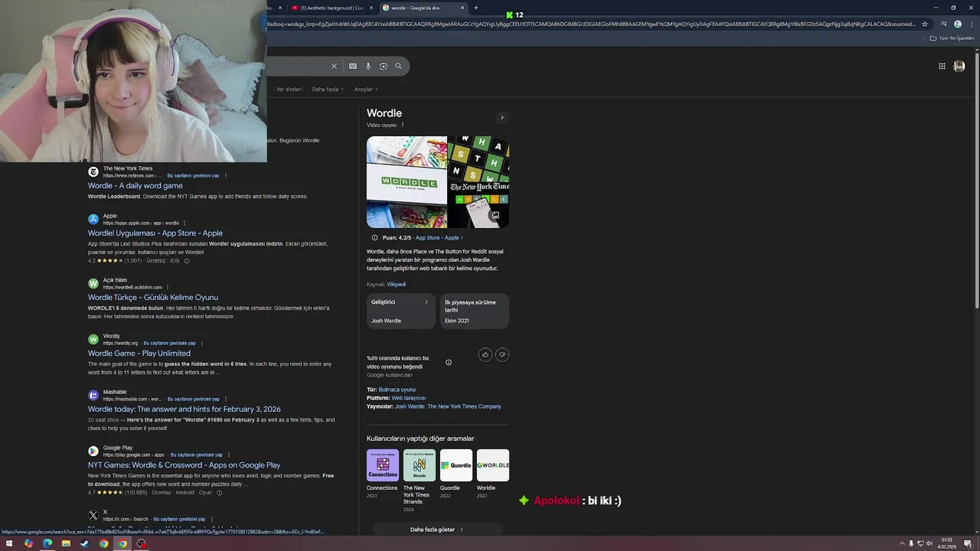
Task: Open Wordle! Uygulaması - App Store link
Action: (x=155, y=233)
